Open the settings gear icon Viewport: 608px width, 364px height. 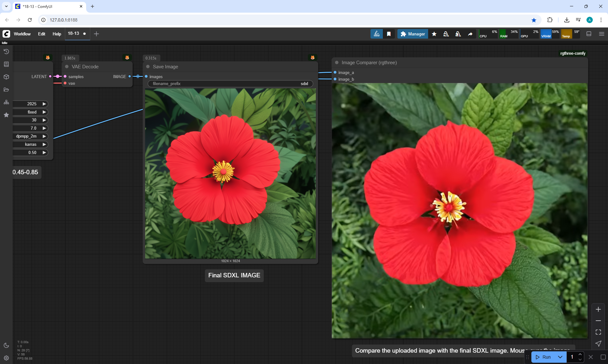pyautogui.click(x=6, y=358)
